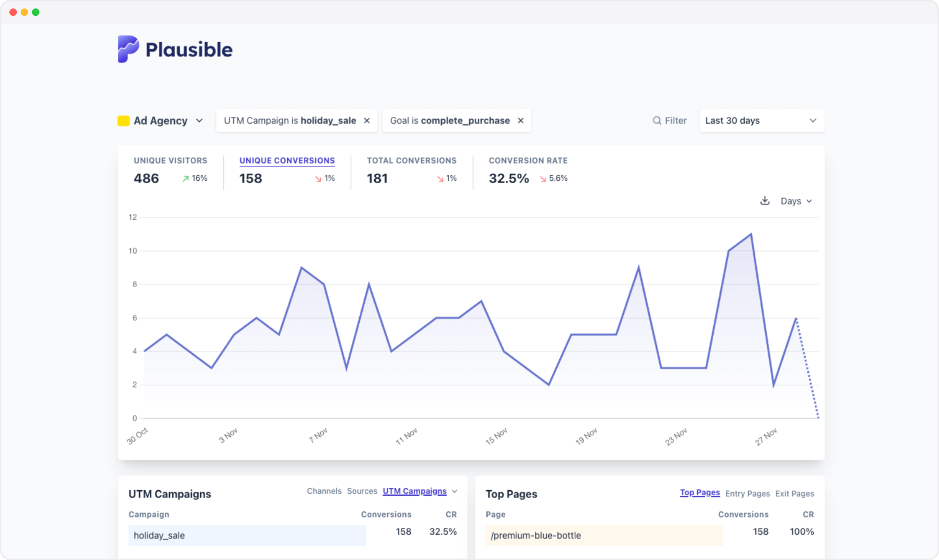The height and width of the screenshot is (560, 939).
Task: Click the UTM Campaigns panel heading
Action: point(170,494)
